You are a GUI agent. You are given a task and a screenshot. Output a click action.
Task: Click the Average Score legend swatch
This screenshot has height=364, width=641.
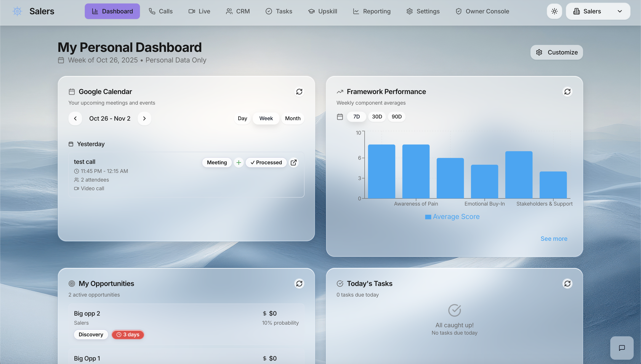coord(428,217)
